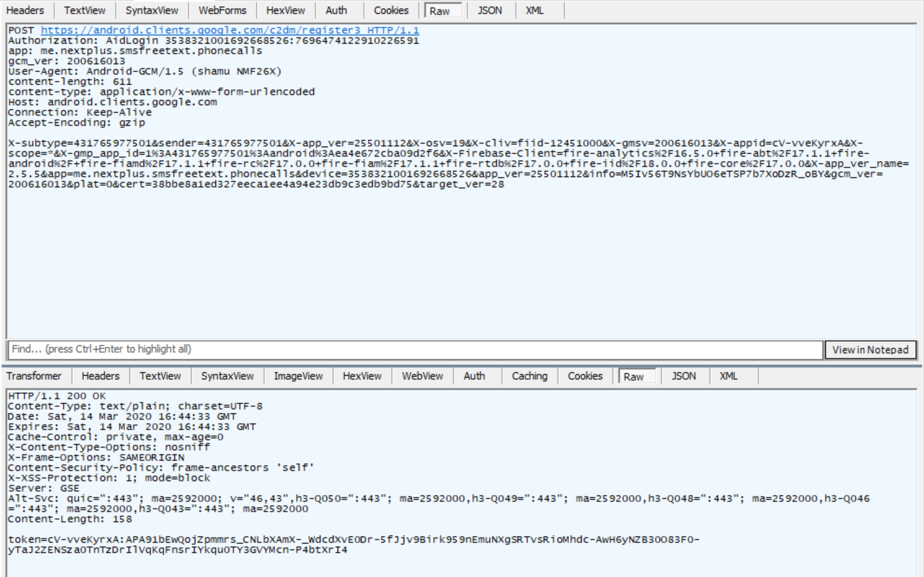
Task: Click the 'Cache-Control: private, max-age=0' line
Action: [x=116, y=437]
